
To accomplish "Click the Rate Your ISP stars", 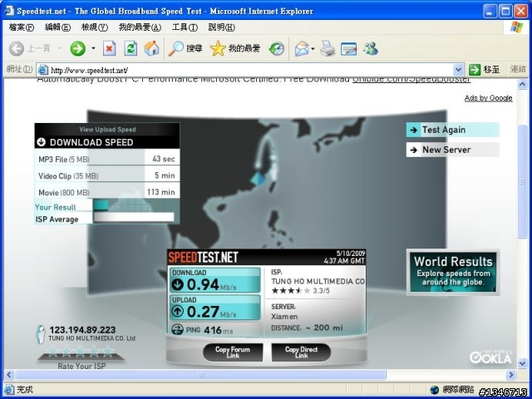I will pos(80,352).
